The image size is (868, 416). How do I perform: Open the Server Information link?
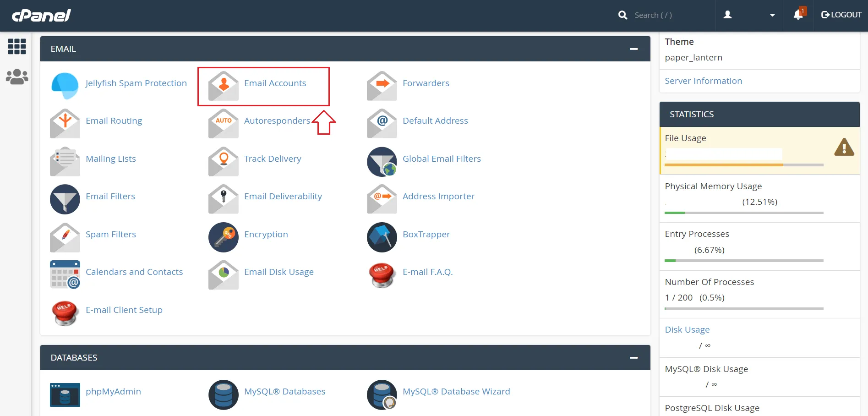coord(704,81)
